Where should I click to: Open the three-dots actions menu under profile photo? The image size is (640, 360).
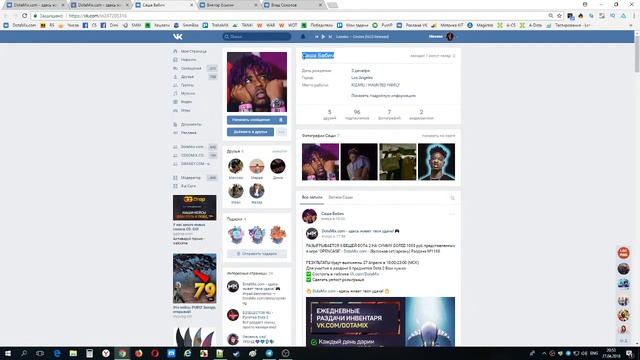pyautogui.click(x=281, y=132)
